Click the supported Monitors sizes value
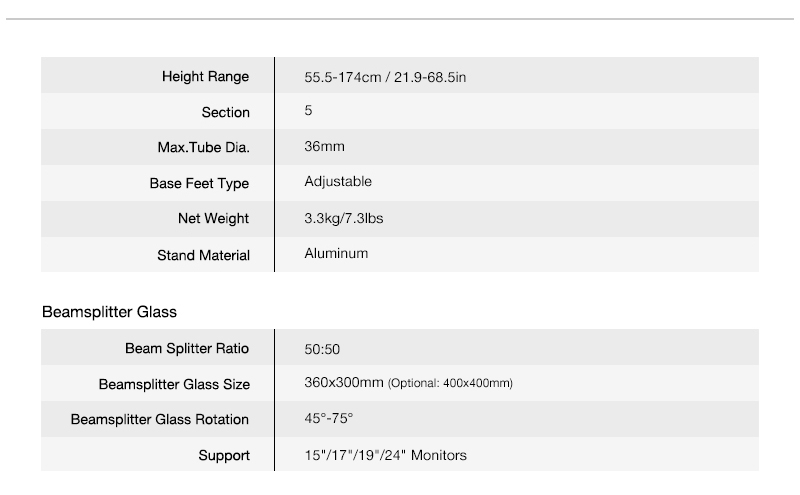 coord(385,456)
